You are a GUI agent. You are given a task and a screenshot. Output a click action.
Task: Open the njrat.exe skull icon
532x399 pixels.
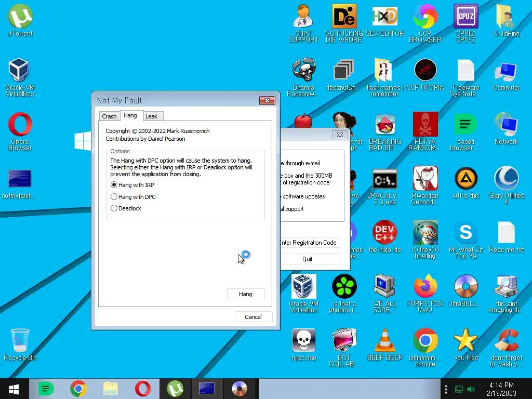click(303, 344)
